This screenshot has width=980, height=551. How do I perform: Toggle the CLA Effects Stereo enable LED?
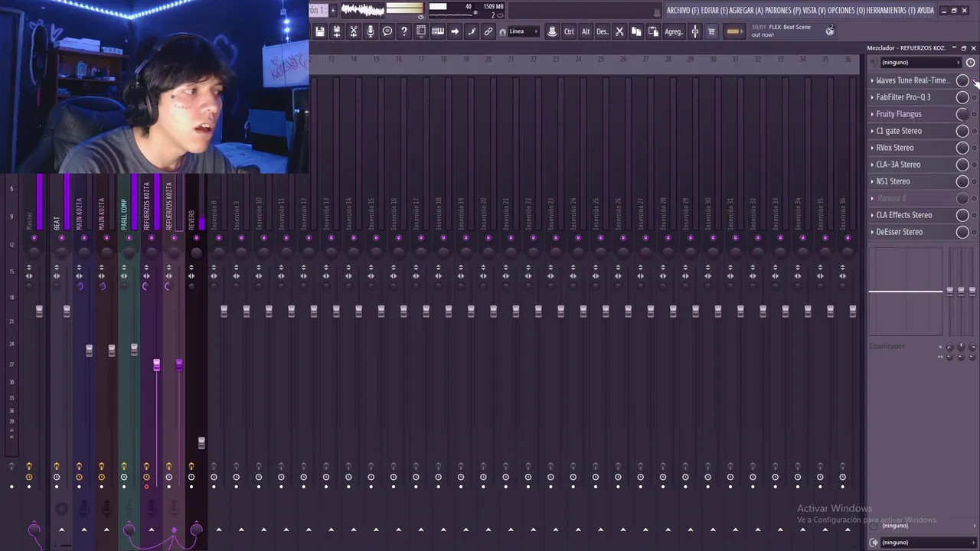974,215
